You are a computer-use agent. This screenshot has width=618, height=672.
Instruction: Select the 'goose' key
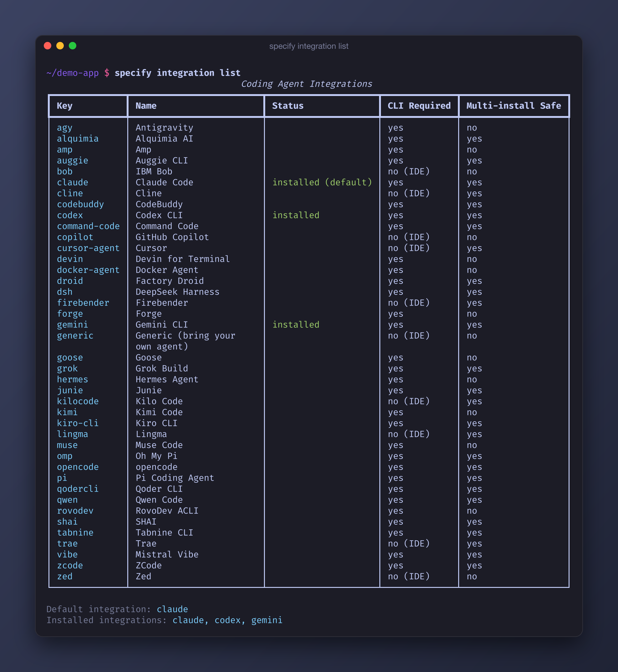pyautogui.click(x=70, y=358)
